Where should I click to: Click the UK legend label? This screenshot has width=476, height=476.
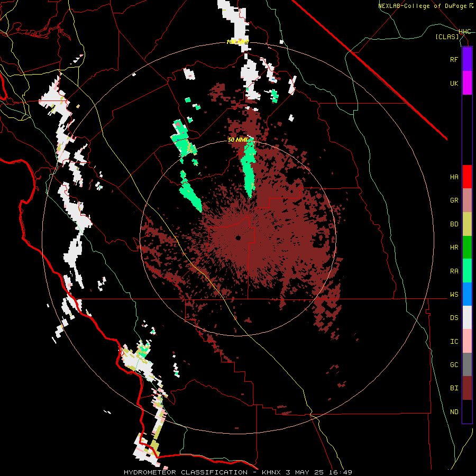tap(454, 83)
